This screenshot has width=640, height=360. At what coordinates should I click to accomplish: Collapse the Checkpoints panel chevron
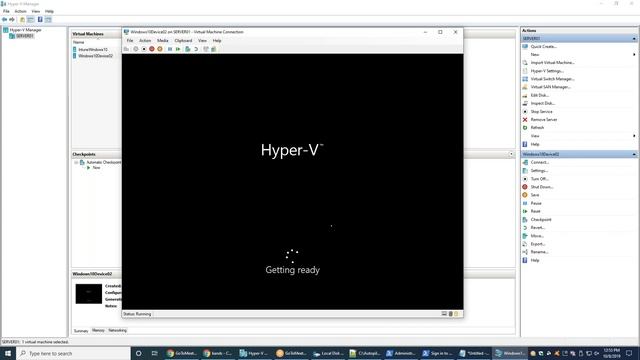tap(511, 154)
